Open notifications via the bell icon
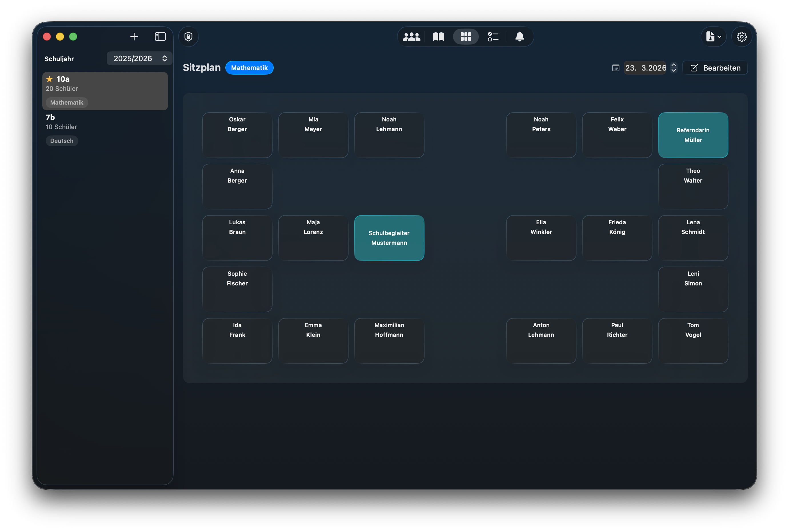Screen dimensions: 789x532 tap(520, 36)
